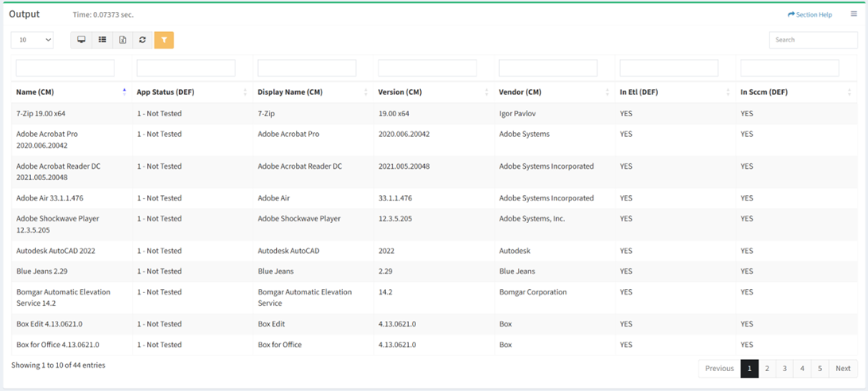Click the 19.00 x64 version cell
Viewport: 868px width, 391px height.
click(434, 114)
